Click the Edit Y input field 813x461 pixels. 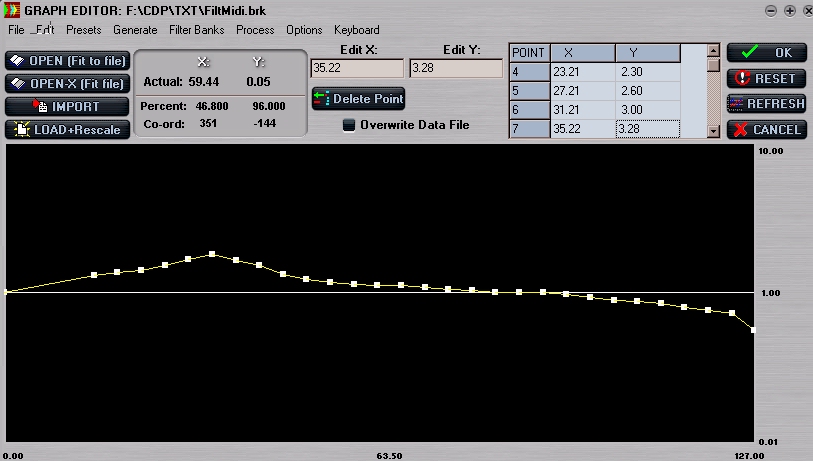click(x=456, y=68)
